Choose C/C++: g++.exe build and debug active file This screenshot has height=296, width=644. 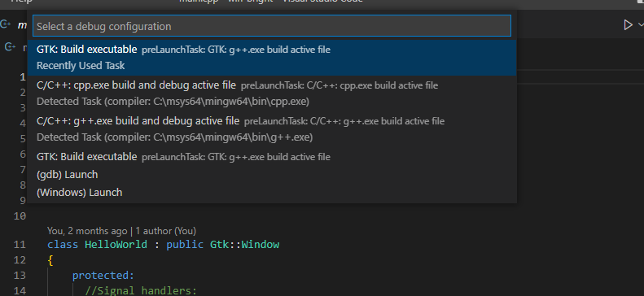(271, 128)
